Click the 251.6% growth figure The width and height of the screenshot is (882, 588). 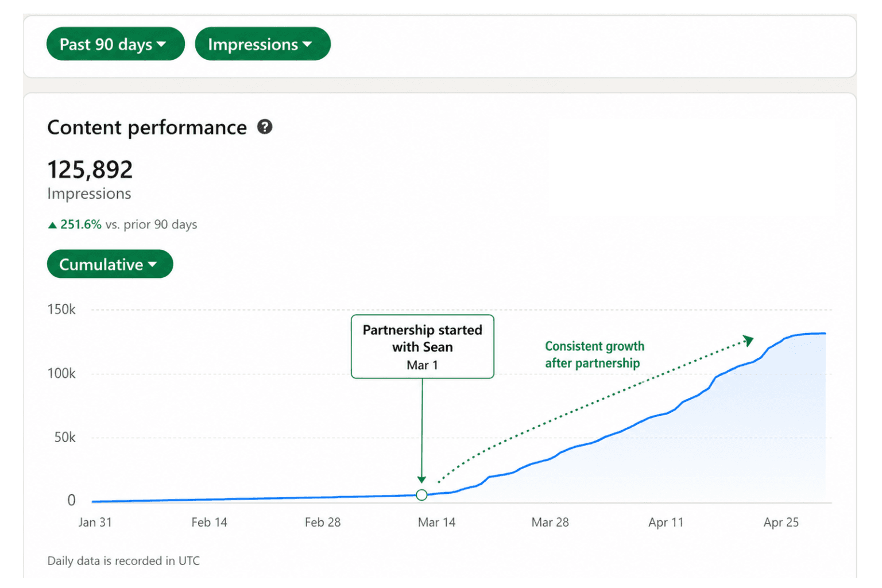[81, 225]
